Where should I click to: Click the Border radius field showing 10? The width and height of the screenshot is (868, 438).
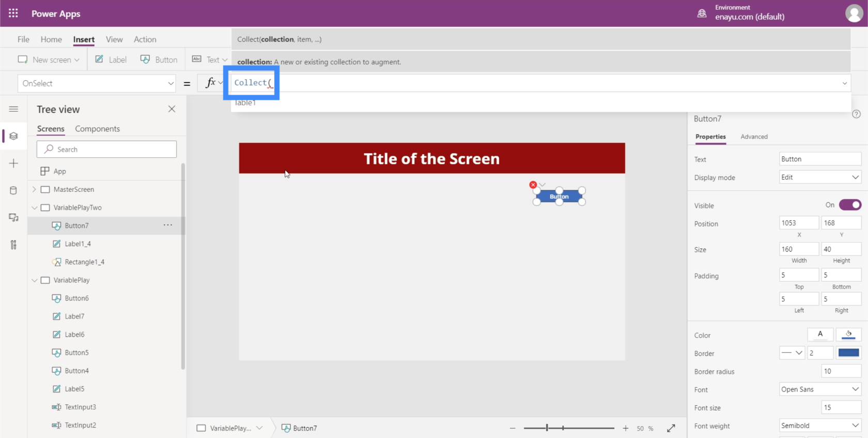(841, 371)
